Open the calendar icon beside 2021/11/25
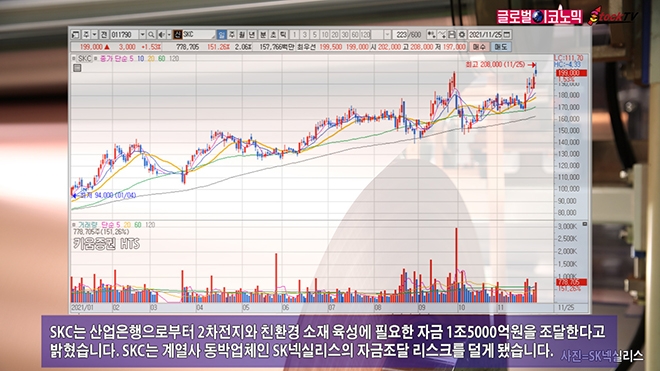 [507, 35]
